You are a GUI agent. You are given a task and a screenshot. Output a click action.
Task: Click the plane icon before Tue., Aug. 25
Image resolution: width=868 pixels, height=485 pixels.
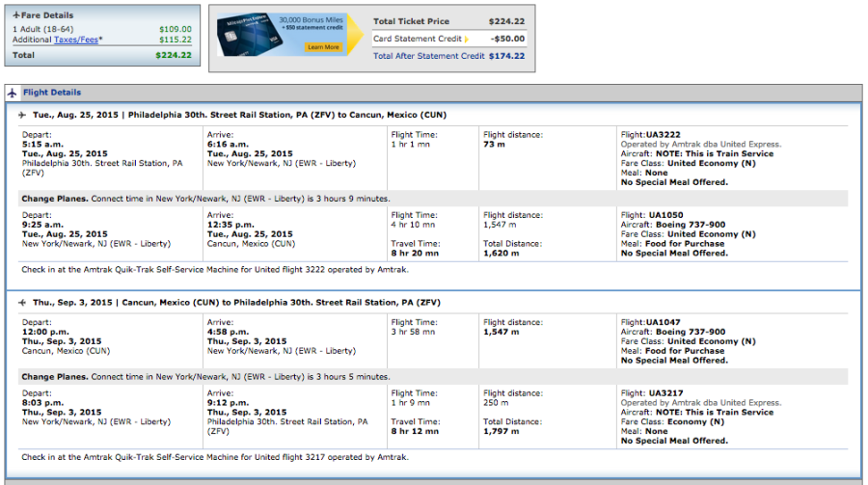(x=22, y=115)
